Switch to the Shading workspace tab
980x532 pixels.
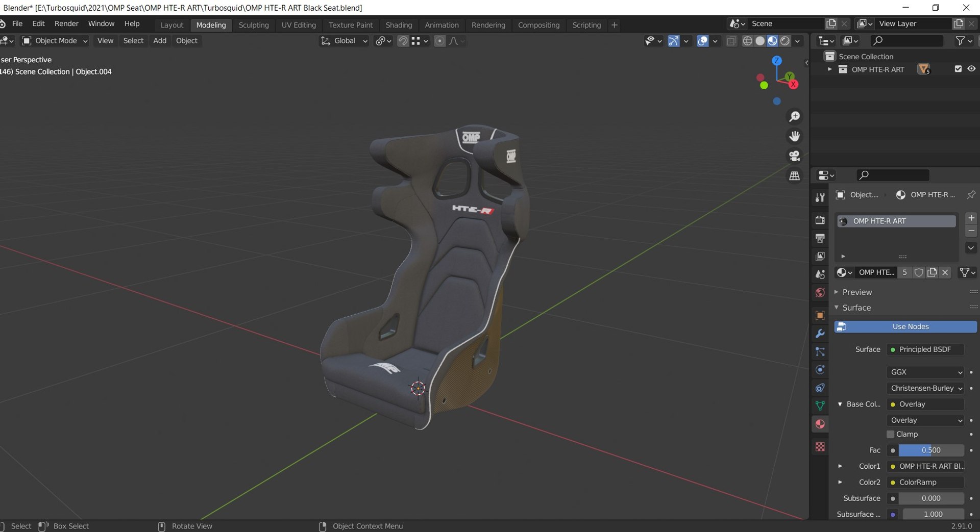[399, 25]
